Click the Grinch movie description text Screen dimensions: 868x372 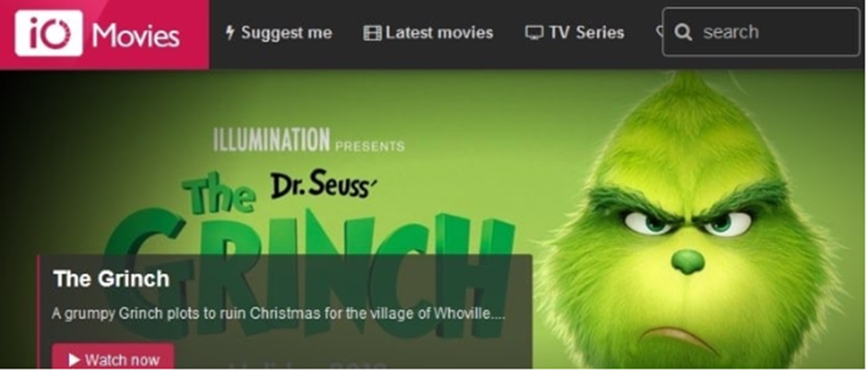click(279, 313)
